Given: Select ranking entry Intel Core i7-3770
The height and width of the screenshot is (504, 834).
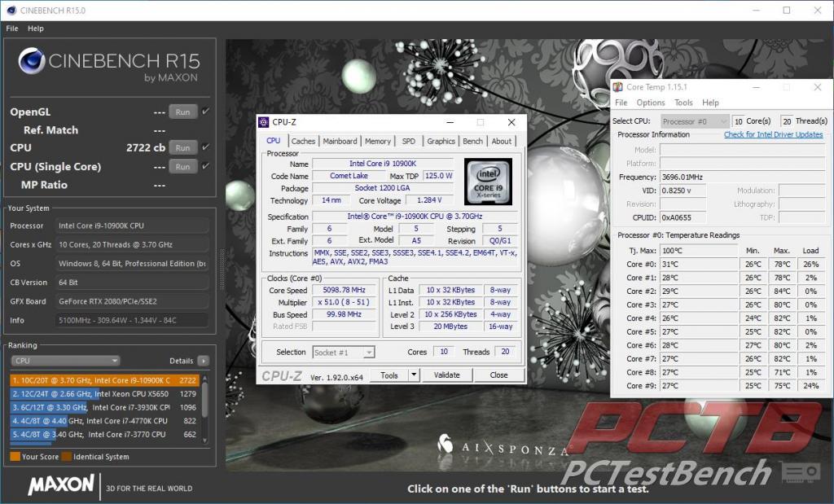Looking at the screenshot, I should pos(104,434).
